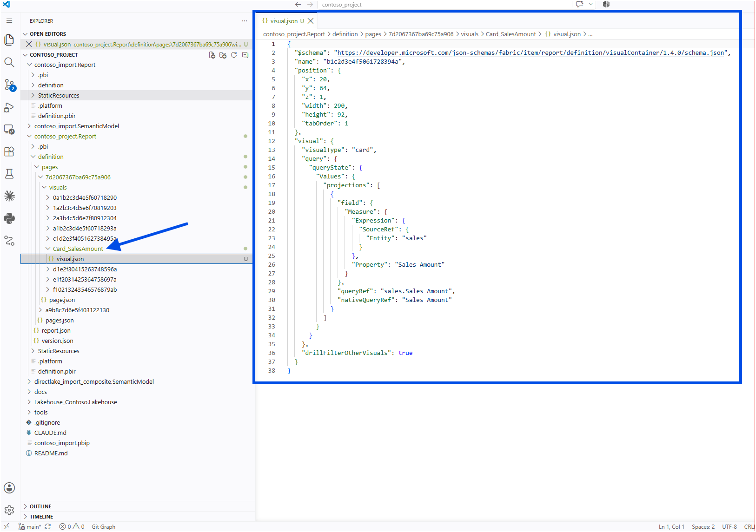Open the Manage settings gear
The image size is (756, 532).
pyautogui.click(x=9, y=510)
